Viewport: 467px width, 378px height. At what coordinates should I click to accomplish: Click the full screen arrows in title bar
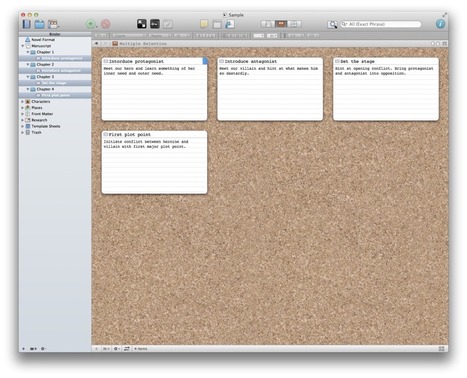444,15
